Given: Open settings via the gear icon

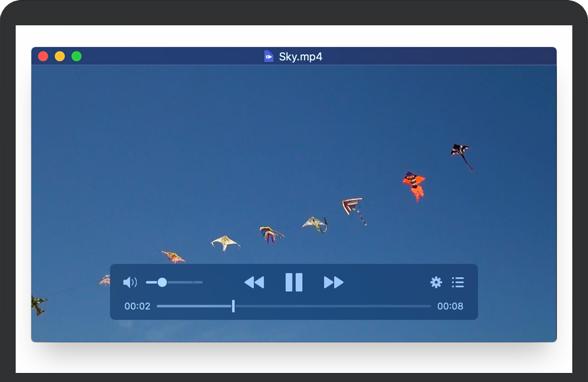Looking at the screenshot, I should (x=436, y=282).
